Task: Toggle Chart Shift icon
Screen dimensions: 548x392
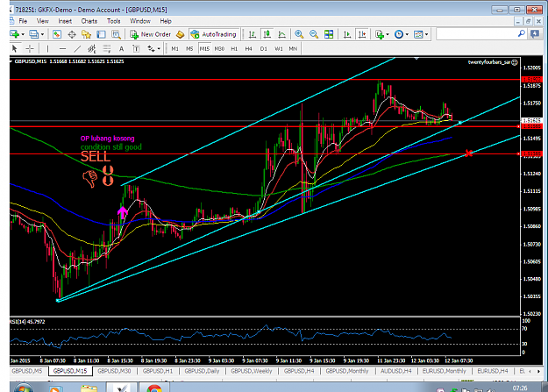Action: [362, 34]
